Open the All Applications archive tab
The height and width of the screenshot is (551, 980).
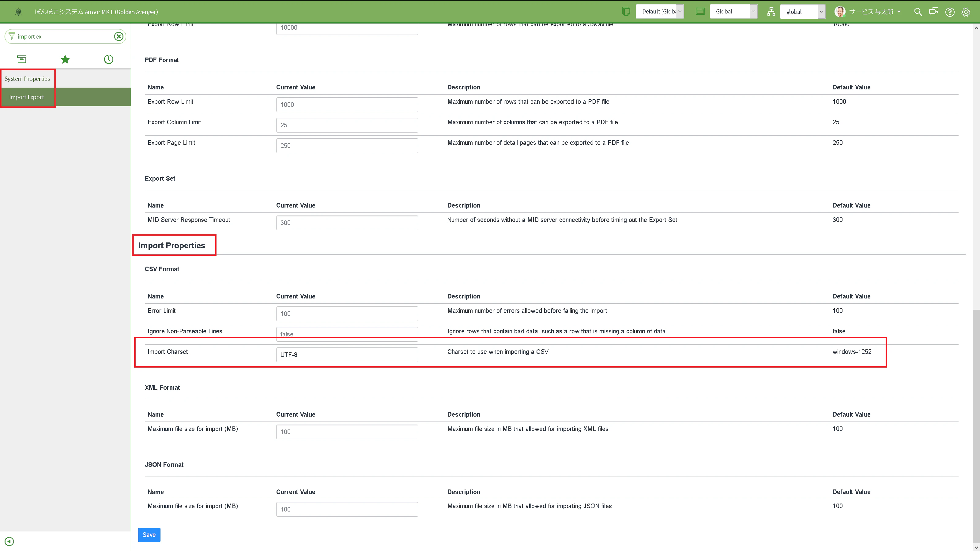click(x=22, y=59)
